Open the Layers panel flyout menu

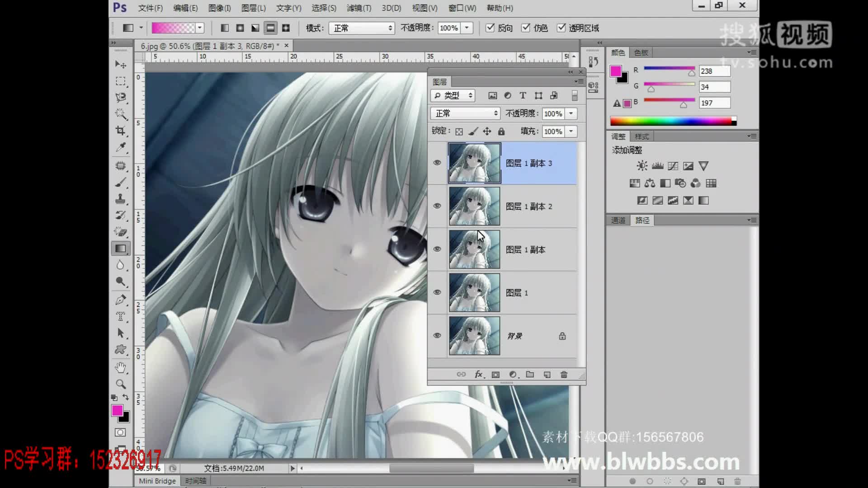point(578,81)
